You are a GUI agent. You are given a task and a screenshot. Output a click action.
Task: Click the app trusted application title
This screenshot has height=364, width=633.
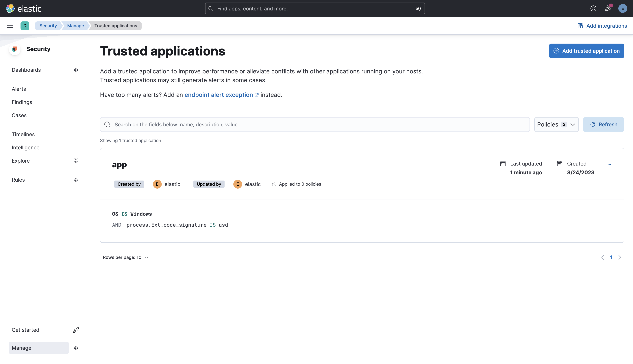click(119, 165)
